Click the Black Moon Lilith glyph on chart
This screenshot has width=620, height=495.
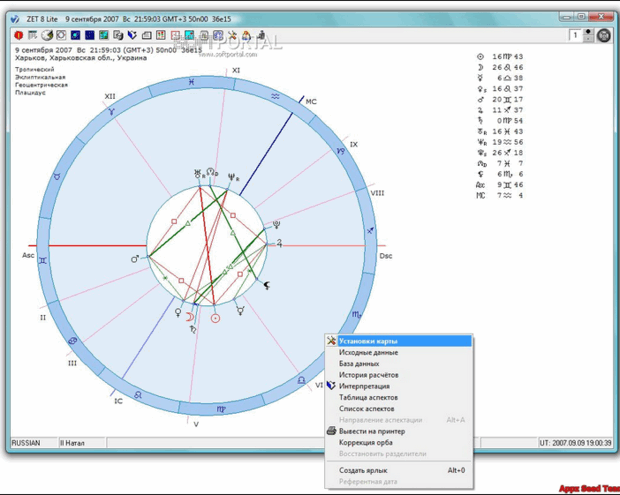pyautogui.click(x=267, y=285)
